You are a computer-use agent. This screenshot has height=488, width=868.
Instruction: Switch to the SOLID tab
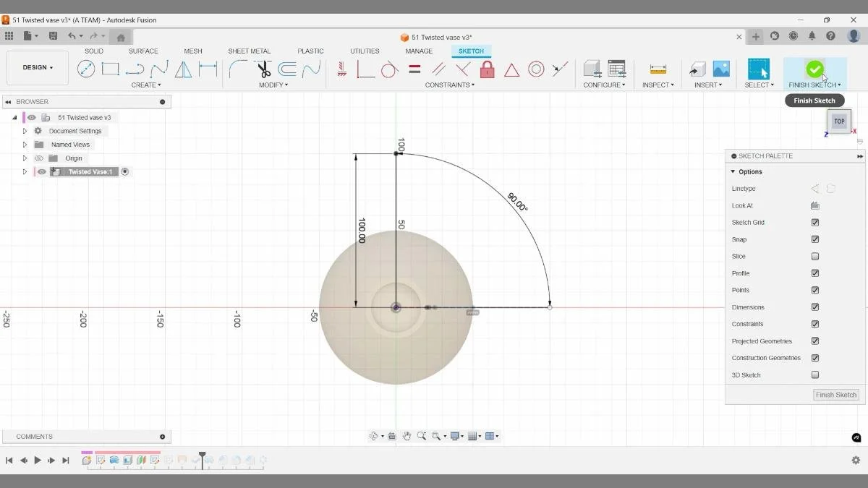coord(93,51)
